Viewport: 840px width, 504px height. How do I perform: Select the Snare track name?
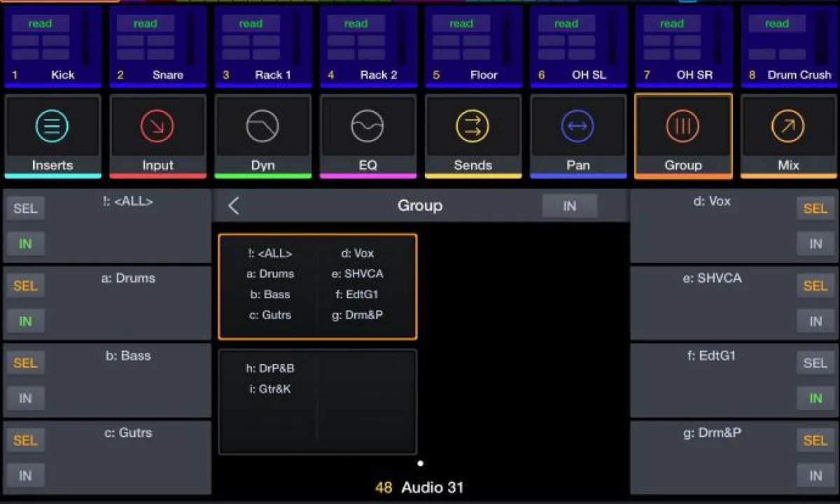(x=168, y=74)
